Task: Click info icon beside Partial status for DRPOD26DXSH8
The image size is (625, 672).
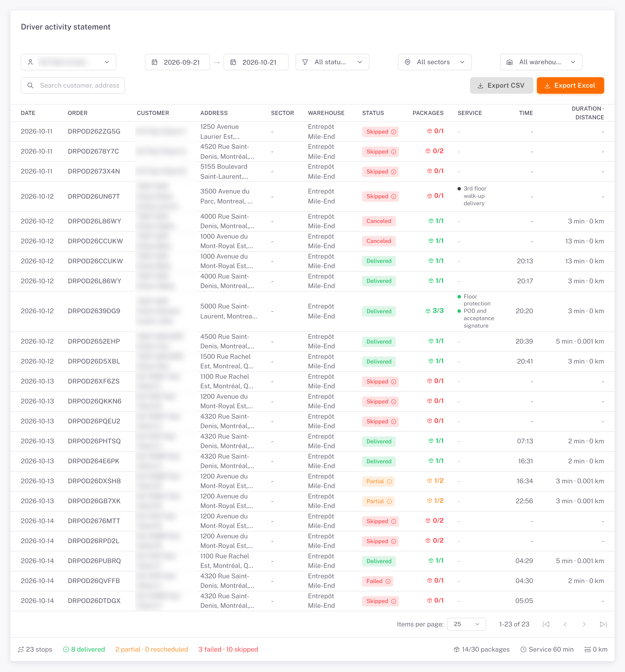Action: click(389, 481)
